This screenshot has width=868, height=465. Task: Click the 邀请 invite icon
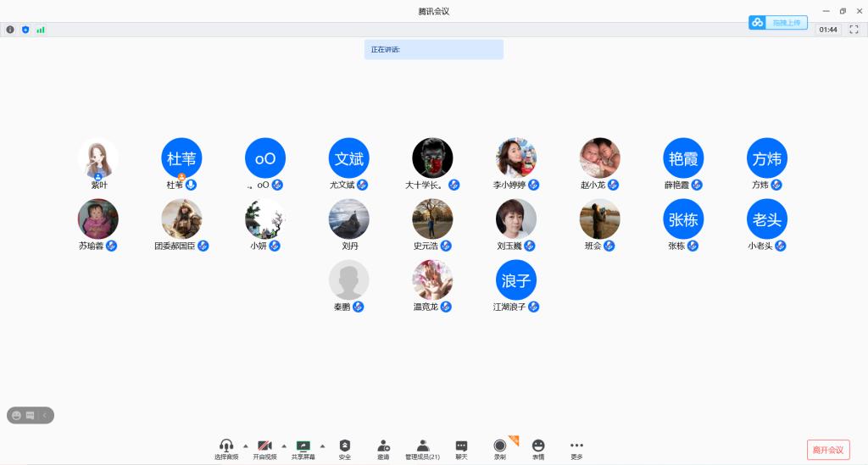pyautogui.click(x=383, y=446)
